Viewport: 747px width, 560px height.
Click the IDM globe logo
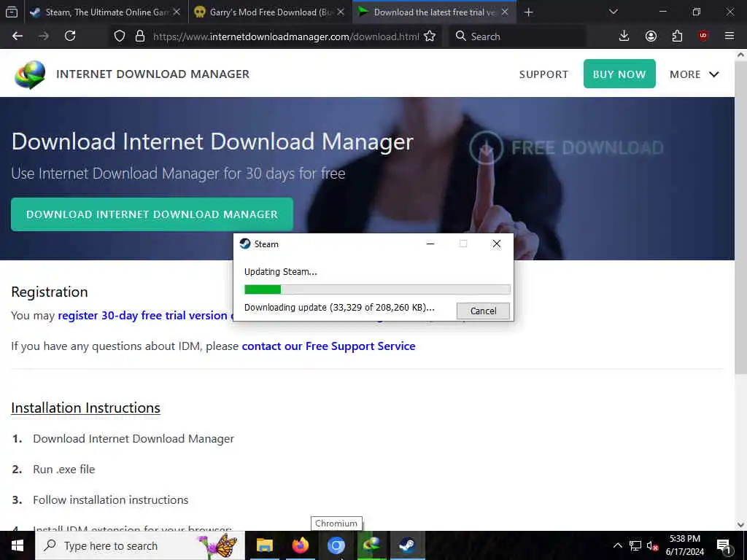point(30,75)
